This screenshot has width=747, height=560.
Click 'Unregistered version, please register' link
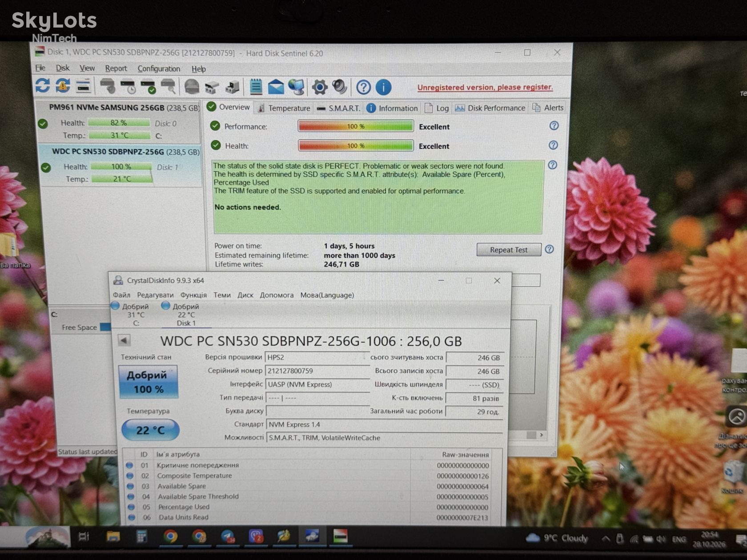point(485,87)
